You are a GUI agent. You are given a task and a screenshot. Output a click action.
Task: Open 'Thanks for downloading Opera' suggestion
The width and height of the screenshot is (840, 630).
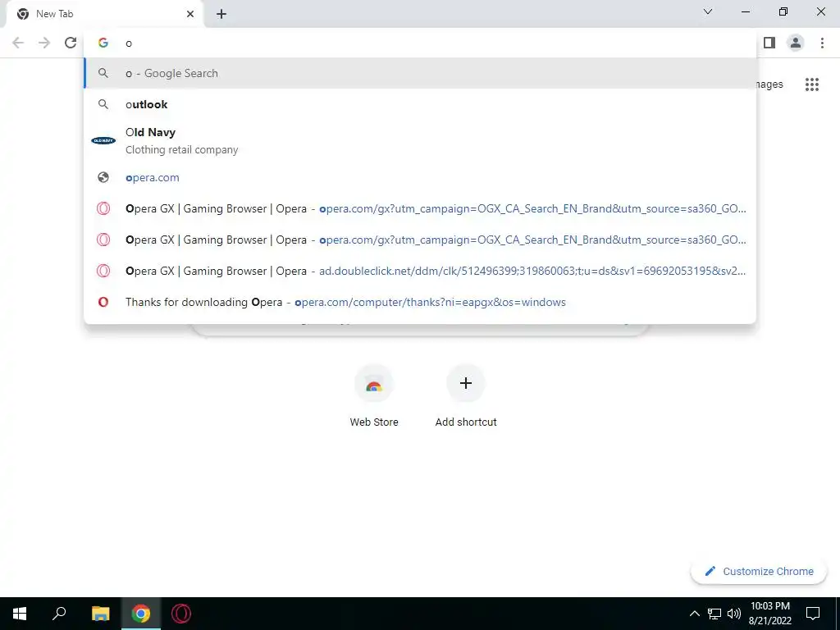421,302
